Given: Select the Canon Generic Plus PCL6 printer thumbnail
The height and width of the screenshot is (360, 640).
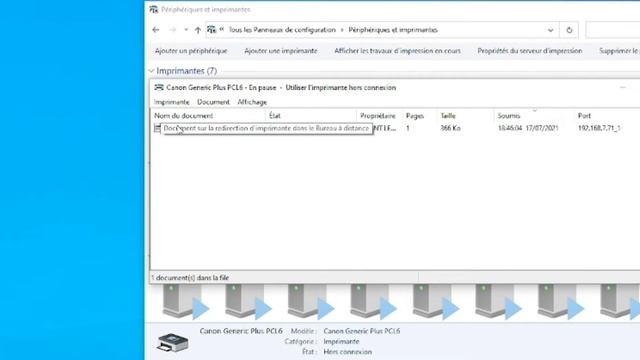Looking at the screenshot, I should tap(173, 342).
